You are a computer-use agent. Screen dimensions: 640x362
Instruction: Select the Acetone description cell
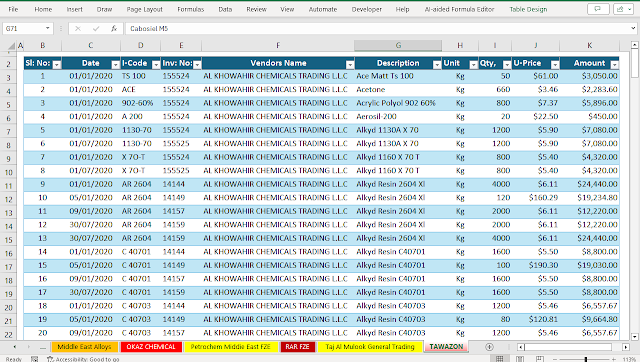point(398,89)
